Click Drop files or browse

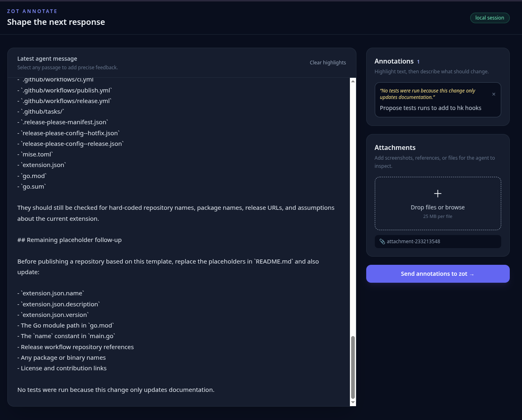pos(438,207)
